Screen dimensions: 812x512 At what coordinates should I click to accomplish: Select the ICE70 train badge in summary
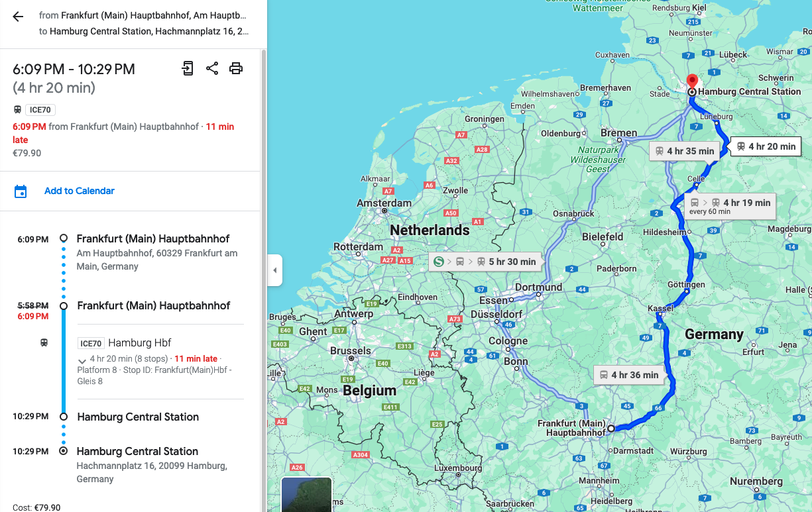[x=40, y=110]
